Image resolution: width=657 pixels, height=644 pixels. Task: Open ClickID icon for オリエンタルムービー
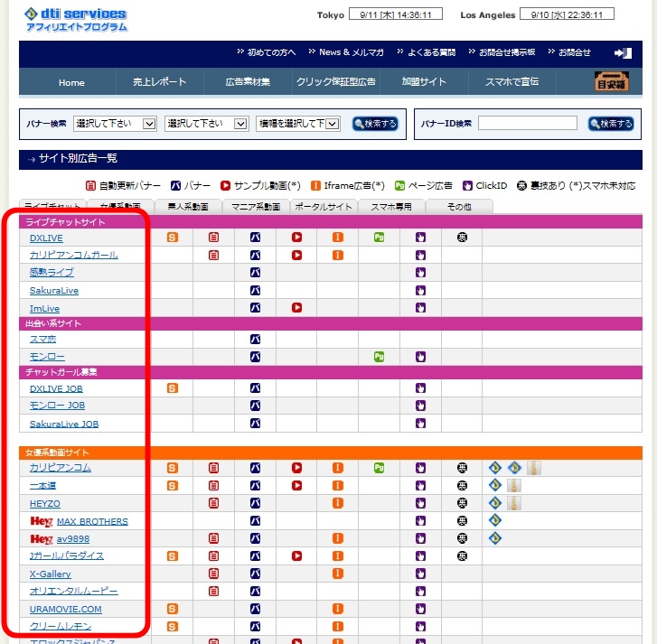click(x=420, y=591)
